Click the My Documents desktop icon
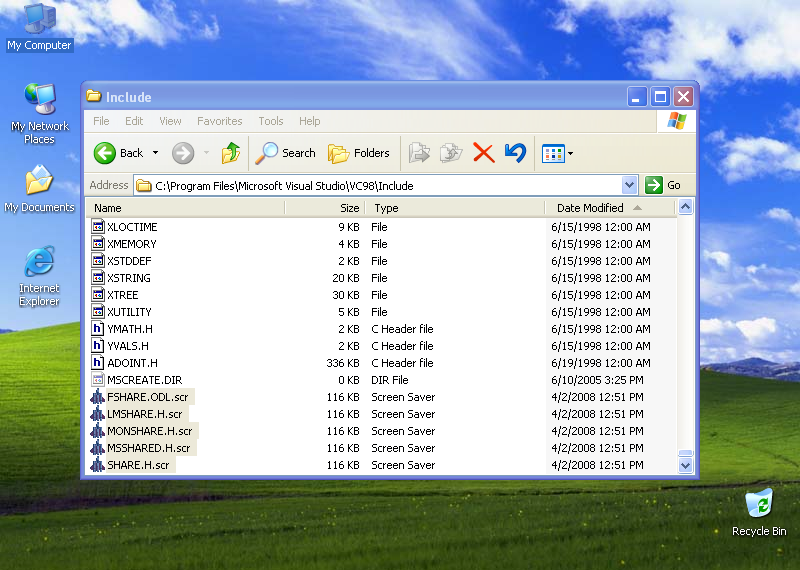Image resolution: width=800 pixels, height=570 pixels. (x=39, y=180)
